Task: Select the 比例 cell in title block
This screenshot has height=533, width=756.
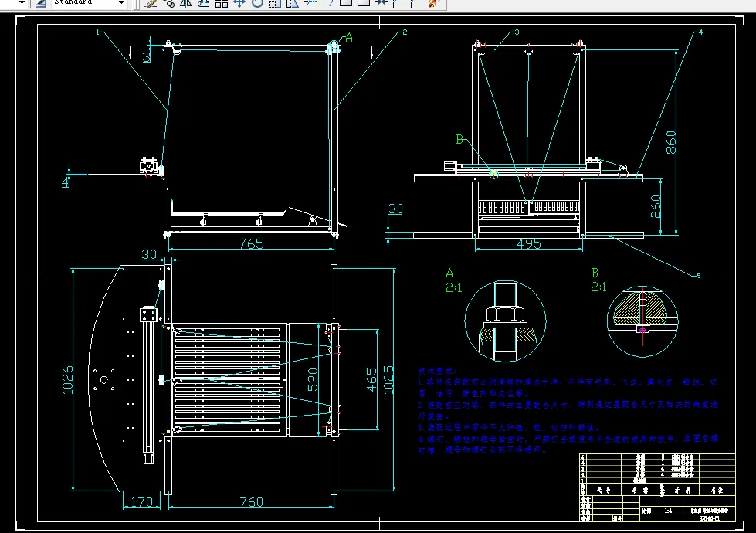Action: (646, 511)
